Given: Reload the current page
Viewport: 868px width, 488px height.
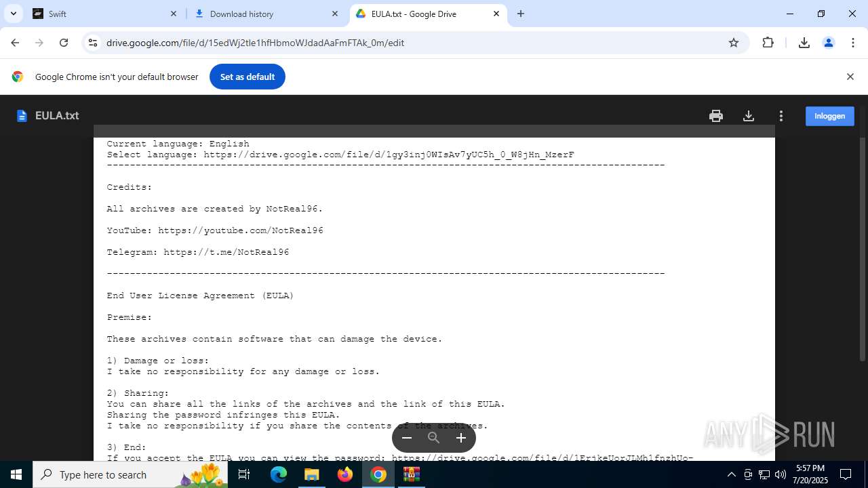Looking at the screenshot, I should point(64,43).
